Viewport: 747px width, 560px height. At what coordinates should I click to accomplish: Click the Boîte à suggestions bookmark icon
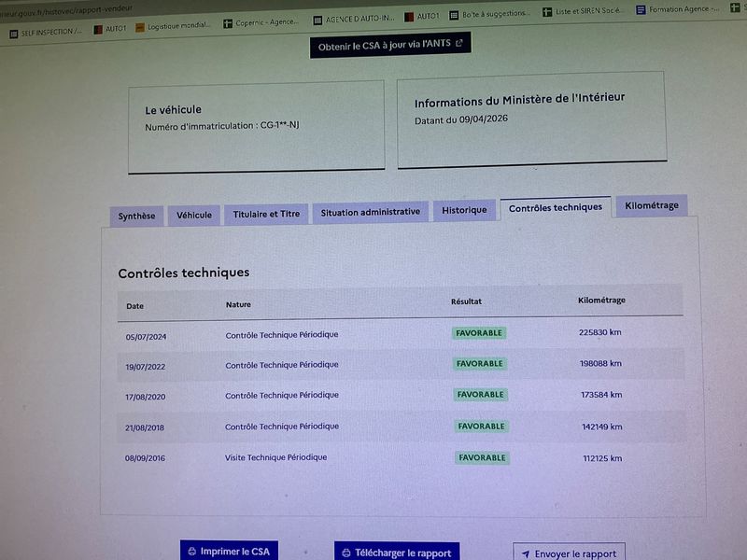point(454,15)
